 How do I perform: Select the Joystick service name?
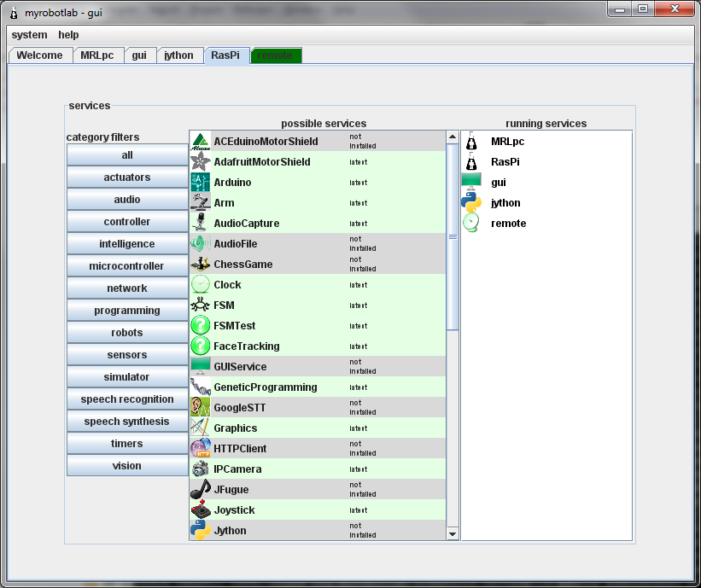(234, 510)
